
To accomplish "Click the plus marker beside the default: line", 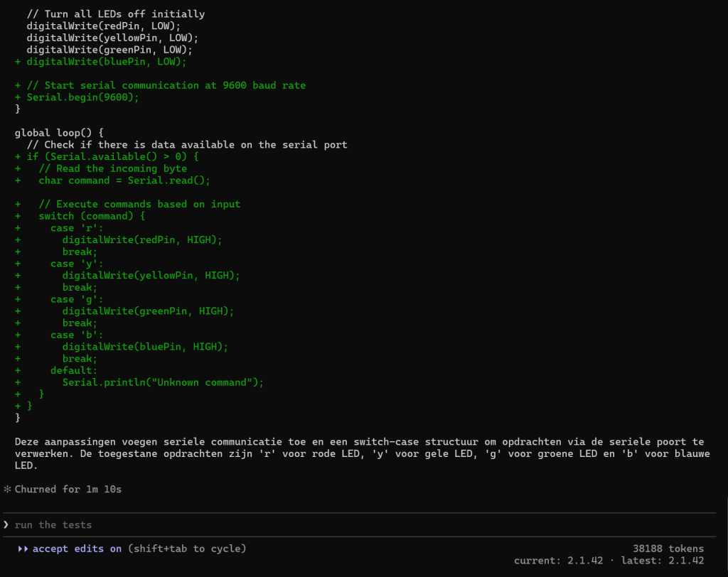I will coord(18,370).
